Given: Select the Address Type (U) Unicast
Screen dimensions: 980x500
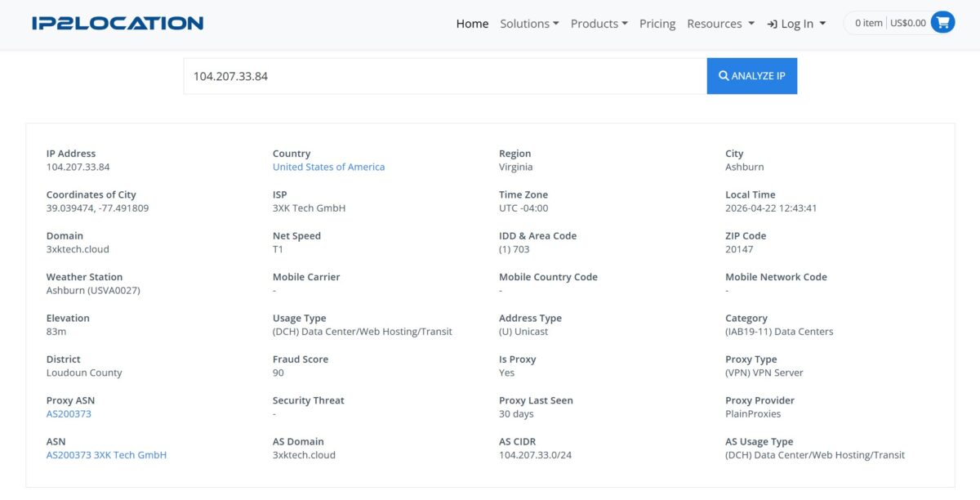Looking at the screenshot, I should (x=523, y=332).
